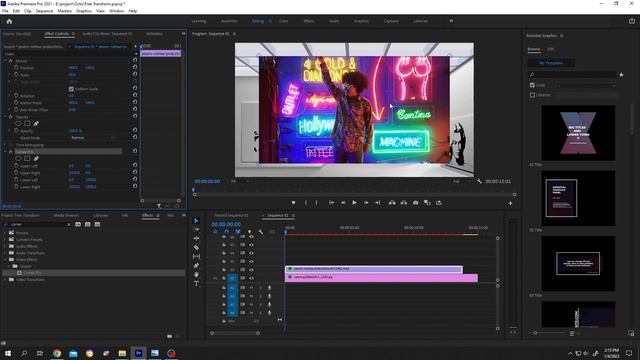
Task: Switch to the Color workspace tab
Action: click(x=283, y=21)
